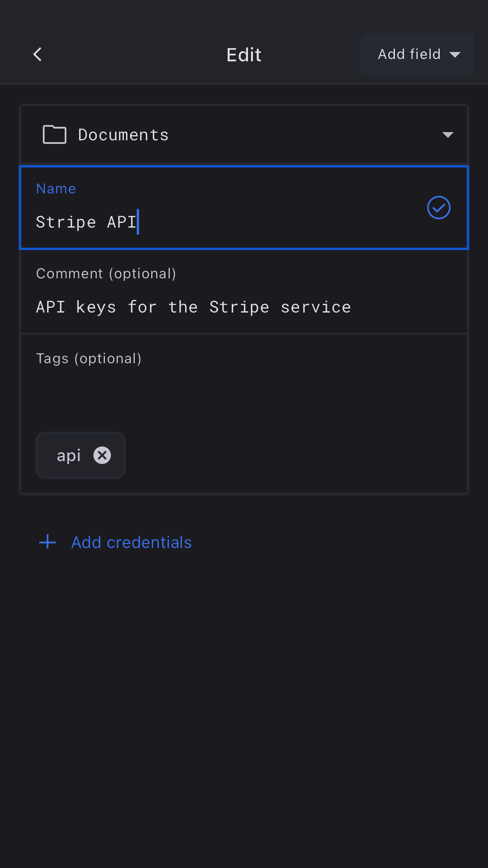
Task: Click the folder icon beside Documents
Action: (x=54, y=135)
